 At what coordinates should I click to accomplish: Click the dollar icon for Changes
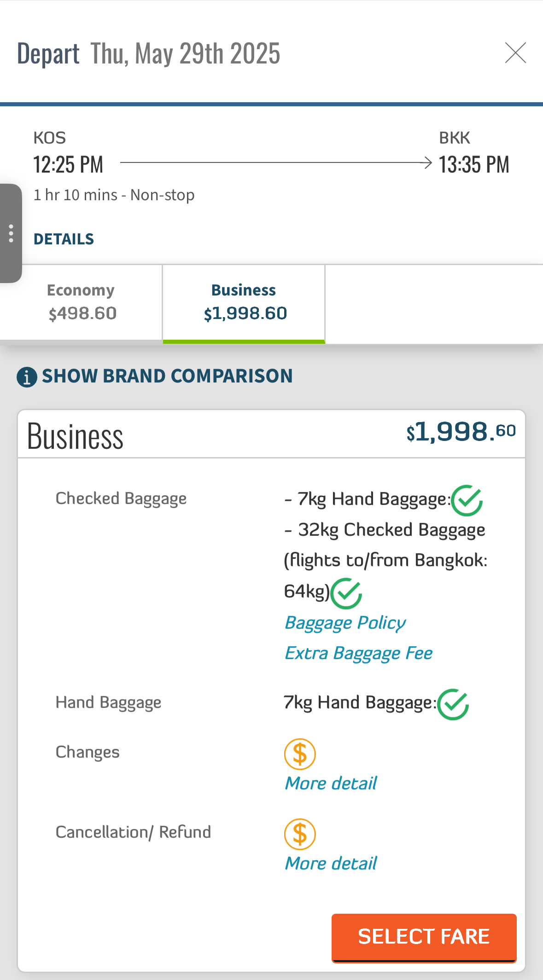[x=300, y=754]
